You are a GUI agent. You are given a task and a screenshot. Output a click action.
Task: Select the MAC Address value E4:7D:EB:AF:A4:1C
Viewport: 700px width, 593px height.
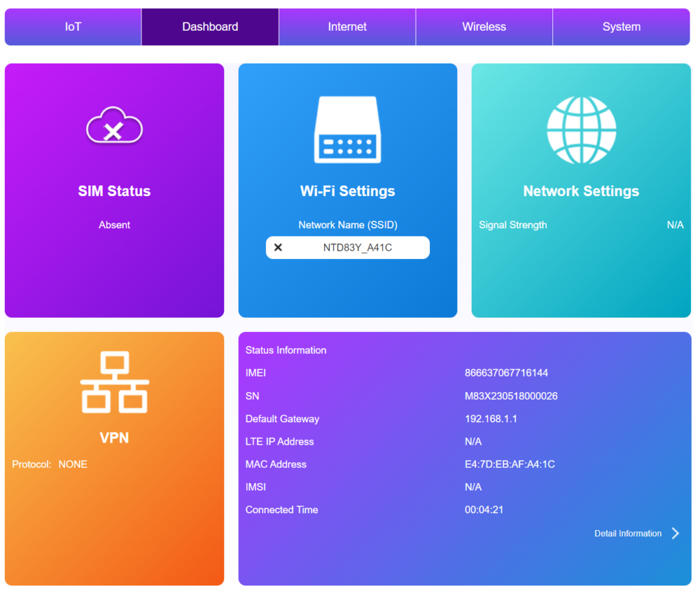[x=509, y=465]
